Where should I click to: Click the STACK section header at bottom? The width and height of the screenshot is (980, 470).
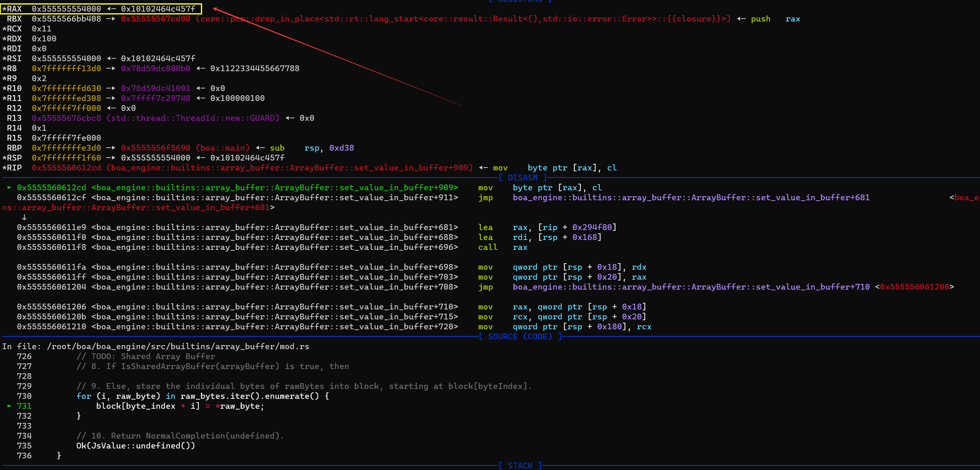click(x=520, y=465)
